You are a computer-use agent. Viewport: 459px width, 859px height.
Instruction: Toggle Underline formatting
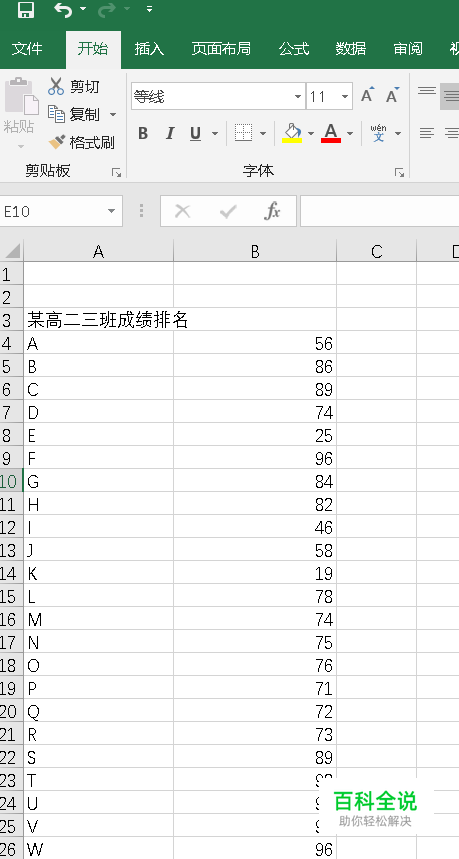click(196, 133)
